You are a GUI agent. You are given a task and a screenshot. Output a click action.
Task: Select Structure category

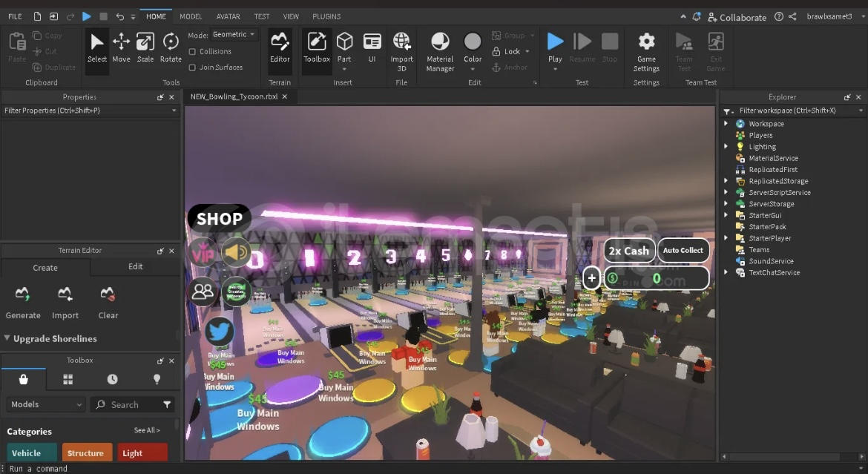click(87, 452)
